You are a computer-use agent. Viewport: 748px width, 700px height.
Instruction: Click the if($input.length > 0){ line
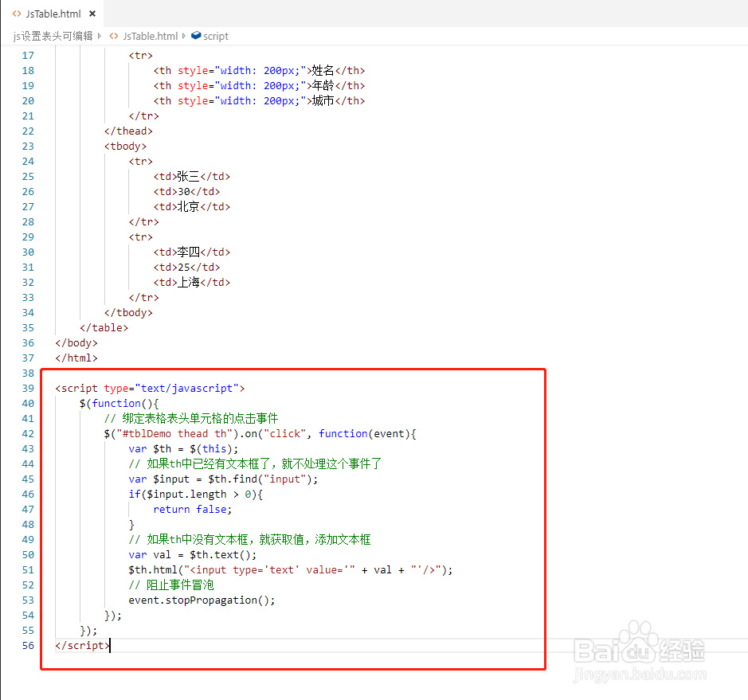click(196, 495)
